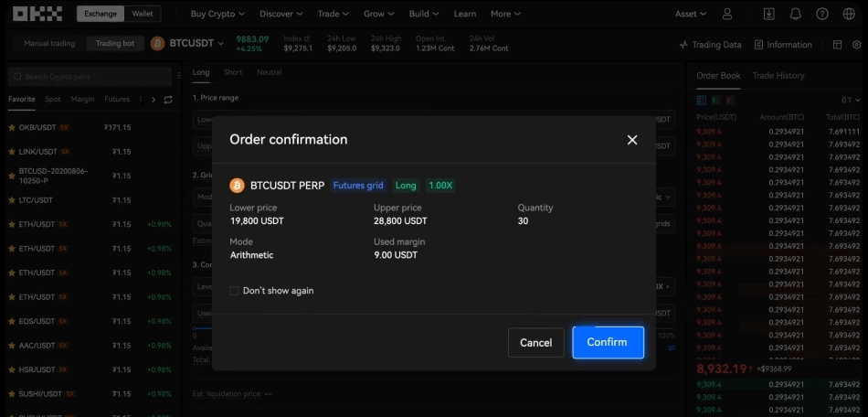This screenshot has height=417, width=868.
Task: Select combined buy/sell order book view icon
Action: [702, 101]
